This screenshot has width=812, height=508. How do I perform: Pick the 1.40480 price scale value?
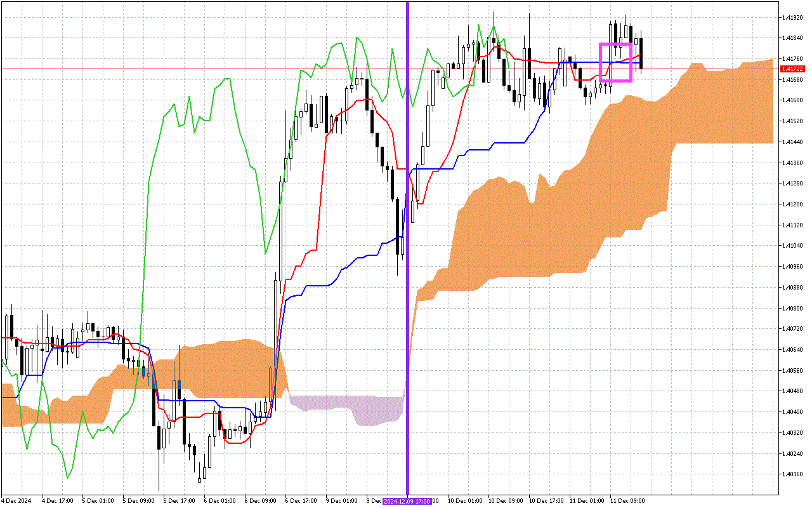793,392
